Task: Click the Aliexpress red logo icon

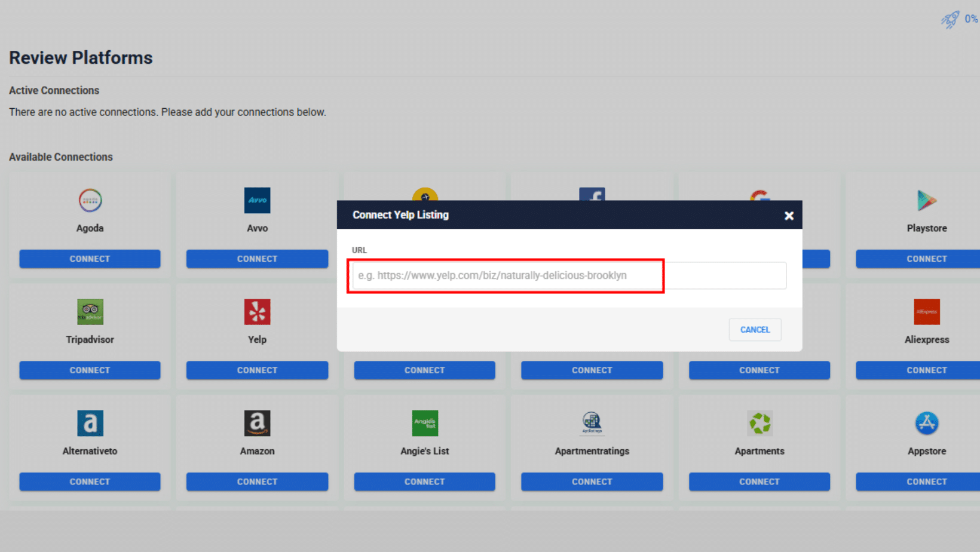Action: click(x=927, y=312)
